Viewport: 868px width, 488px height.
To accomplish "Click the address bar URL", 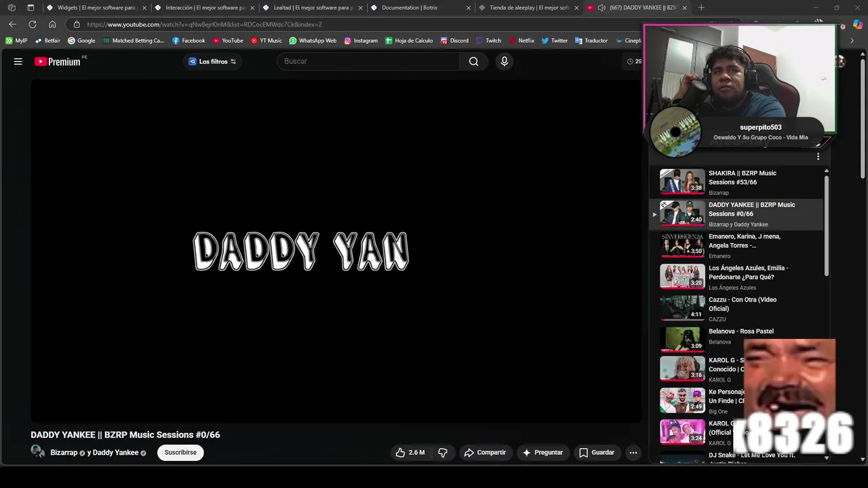I will point(204,24).
